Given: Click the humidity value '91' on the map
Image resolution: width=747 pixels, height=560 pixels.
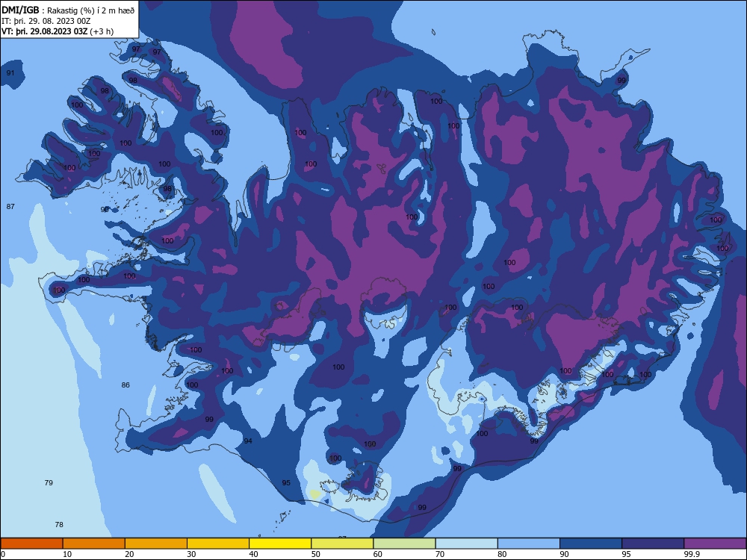Looking at the screenshot, I should click(10, 73).
